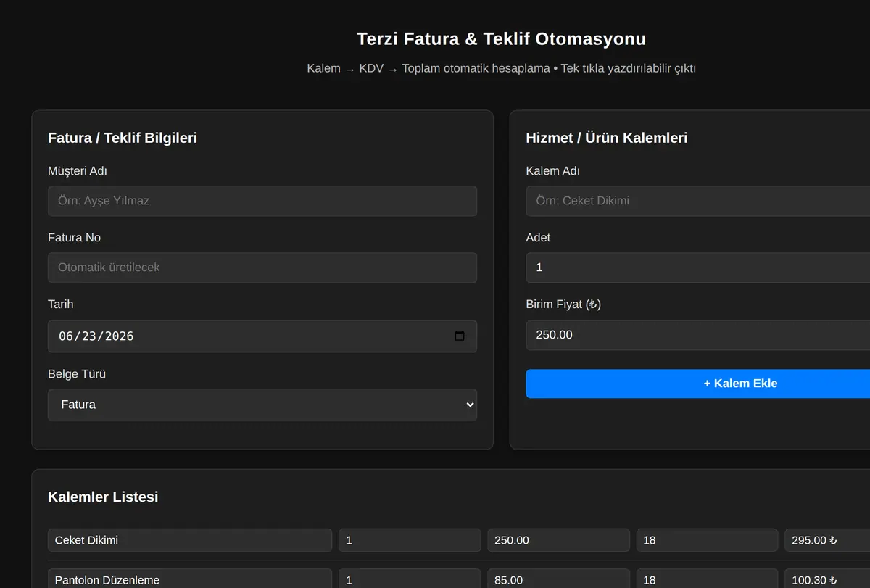Expand the Belge Türü dropdown
The width and height of the screenshot is (870, 588).
(x=262, y=405)
